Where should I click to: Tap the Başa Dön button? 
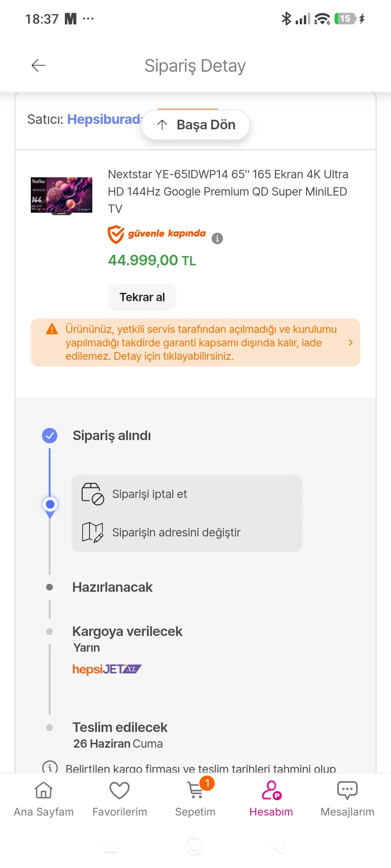195,125
